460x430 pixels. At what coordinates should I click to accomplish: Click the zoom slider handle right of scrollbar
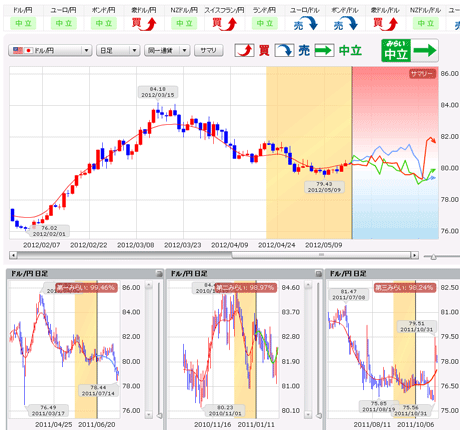point(433,257)
